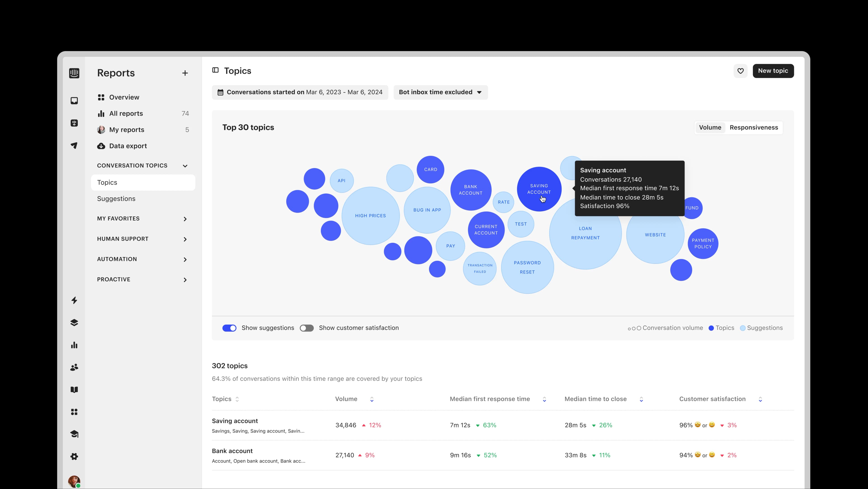Open the Reports bar-chart icon in the rail

[74, 345]
